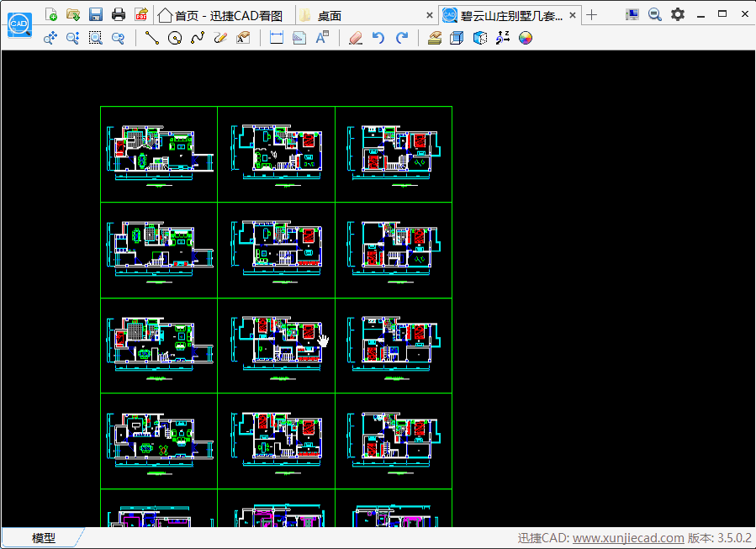The height and width of the screenshot is (549, 756).
Task: Click the monitor display icon in the title bar
Action: (x=632, y=14)
